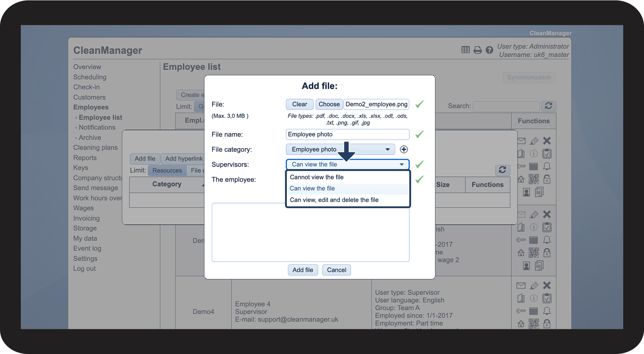The image size is (644, 354).
Task: Click the delete X icon in the Demo4 row
Action: click(x=547, y=285)
